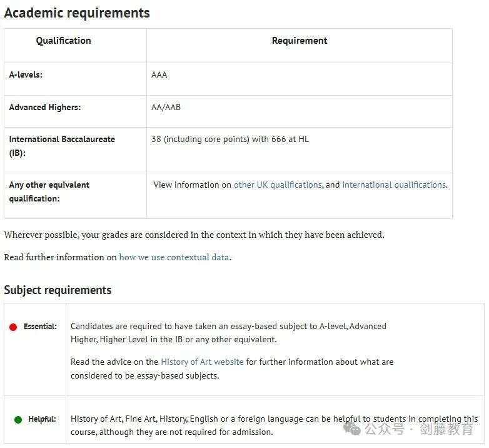Viewport: 489px width, 448px height.
Task: Click the Subject requirements heading
Action: 58,290
